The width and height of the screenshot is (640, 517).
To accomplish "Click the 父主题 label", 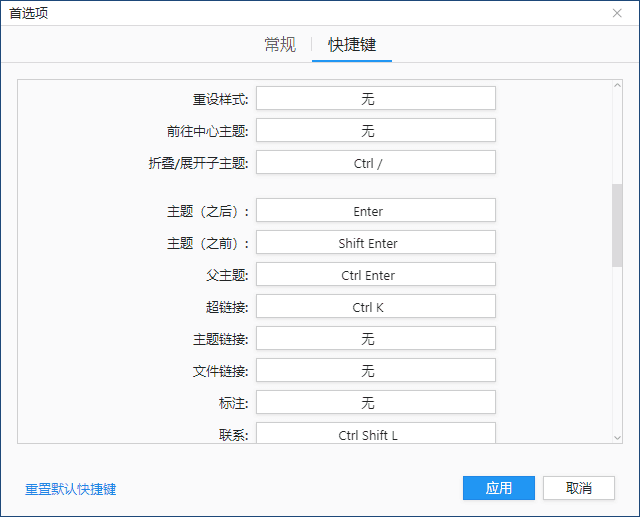I will click(227, 275).
